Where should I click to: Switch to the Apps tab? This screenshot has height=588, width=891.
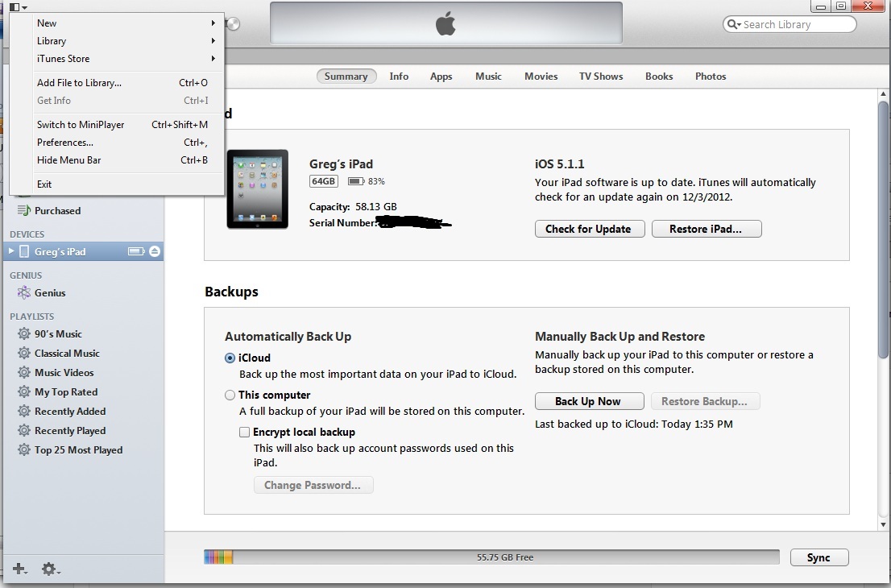click(441, 77)
